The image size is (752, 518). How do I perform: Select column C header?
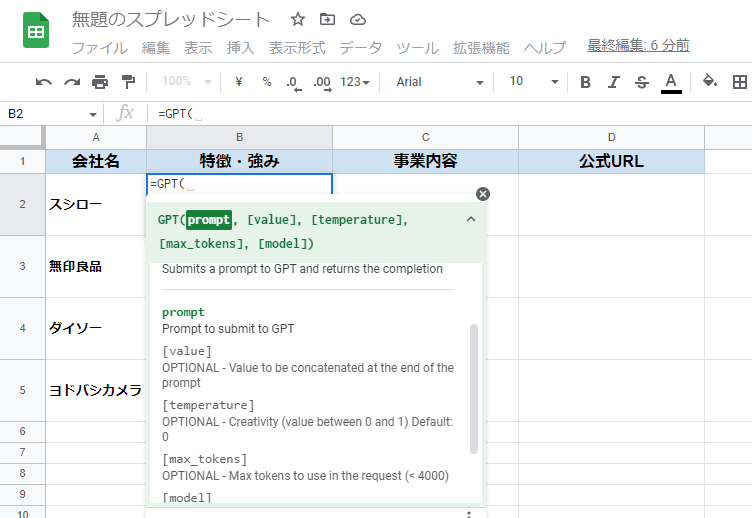(425, 137)
